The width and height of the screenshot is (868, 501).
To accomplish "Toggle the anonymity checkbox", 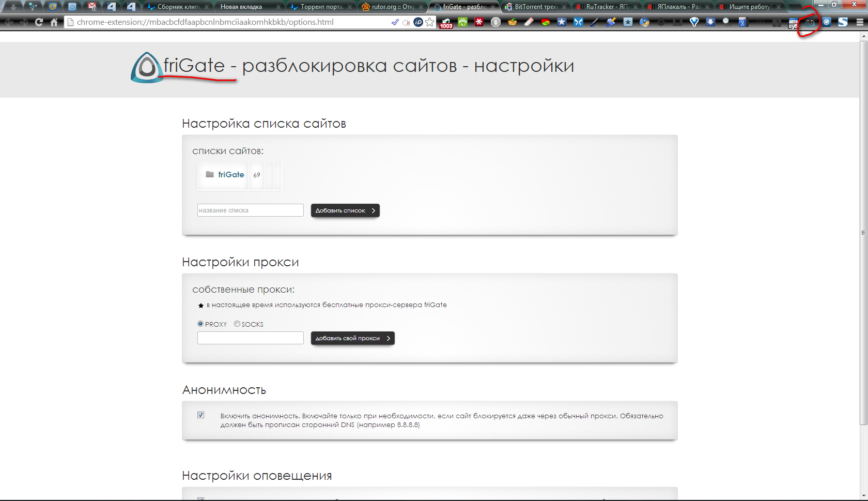I will coord(200,415).
